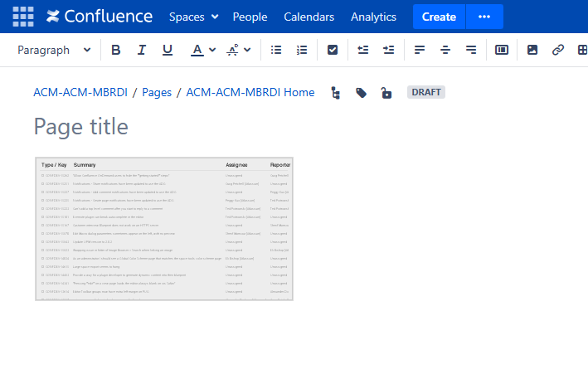The image size is (588, 384).
Task: Insert a numbered list
Action: tap(302, 50)
